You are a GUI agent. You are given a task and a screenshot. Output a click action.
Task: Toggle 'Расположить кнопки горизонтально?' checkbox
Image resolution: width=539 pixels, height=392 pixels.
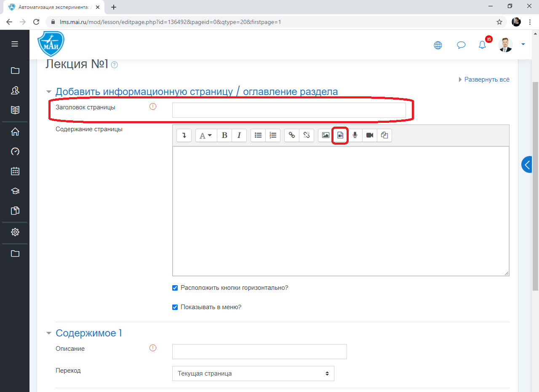(x=175, y=288)
